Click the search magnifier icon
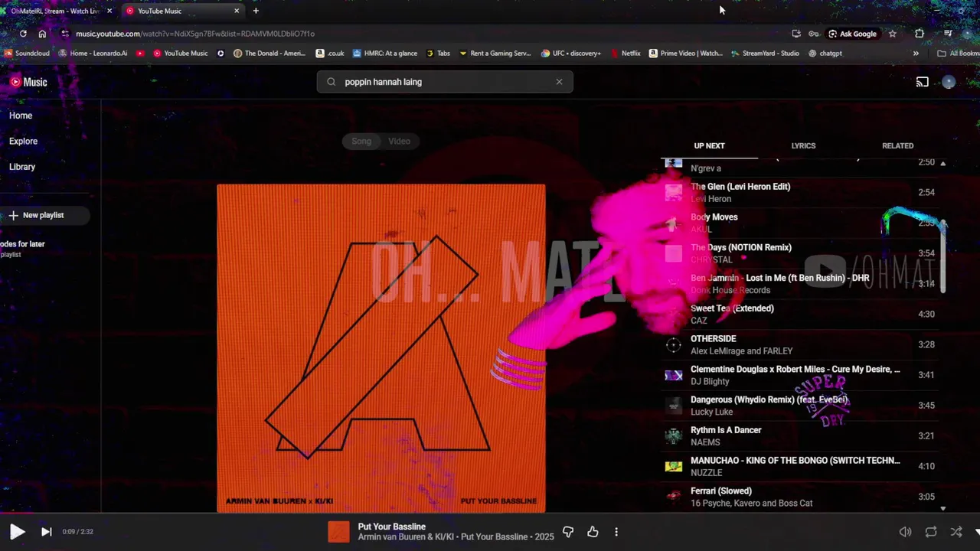Screen dimensions: 980x551 [x=331, y=82]
